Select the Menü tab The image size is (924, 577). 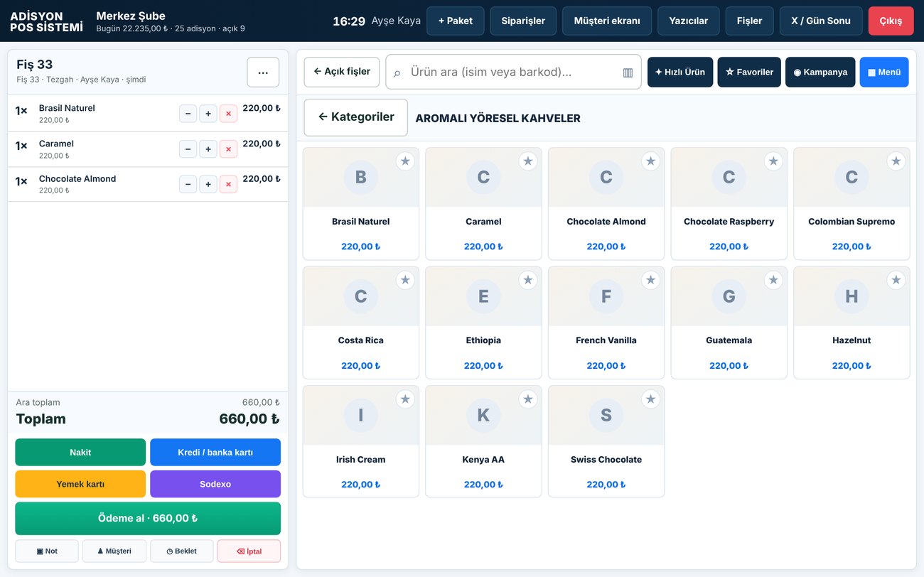point(884,72)
